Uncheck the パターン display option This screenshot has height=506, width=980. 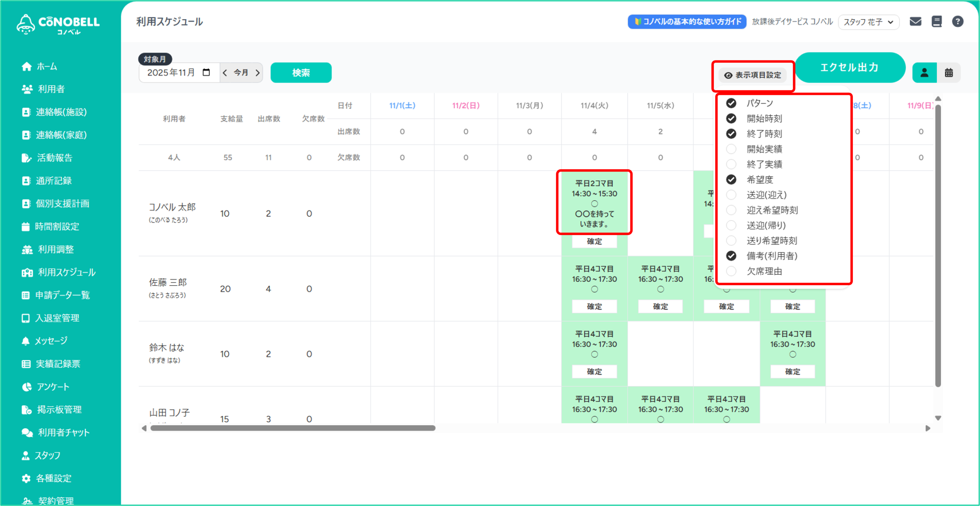pos(731,103)
